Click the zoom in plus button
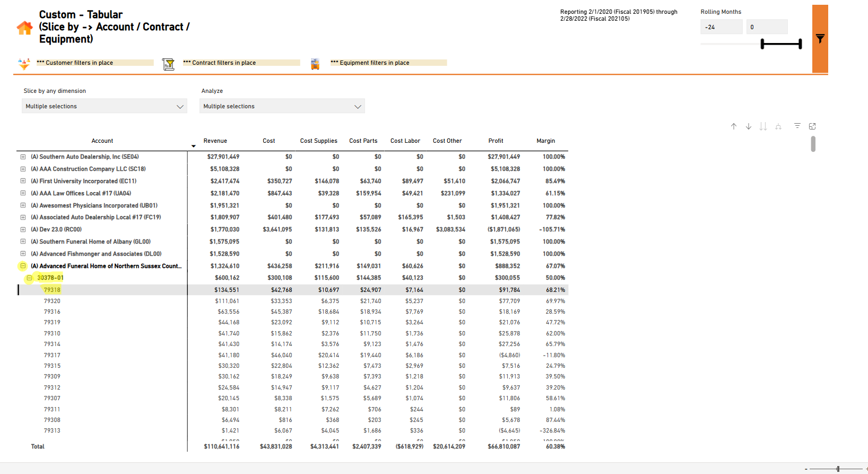The height and width of the screenshot is (474, 868). [x=866, y=469]
